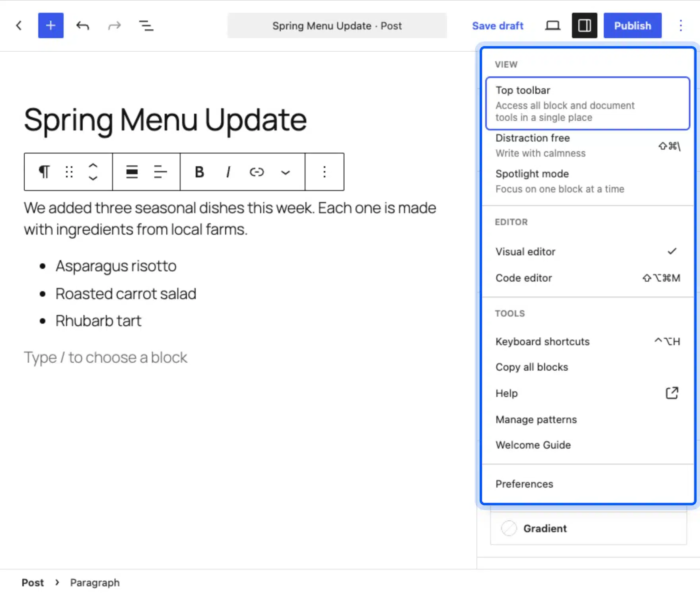Click the Gradient color indicator circle

point(509,528)
